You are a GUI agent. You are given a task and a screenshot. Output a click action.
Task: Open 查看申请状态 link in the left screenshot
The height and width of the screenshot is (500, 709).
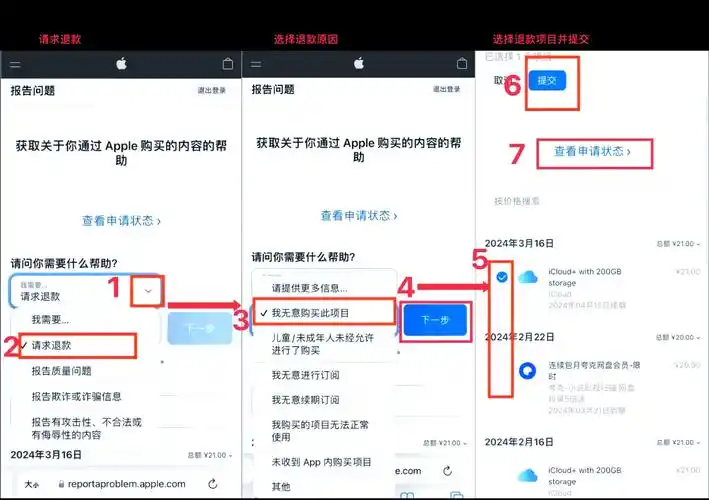(x=121, y=221)
